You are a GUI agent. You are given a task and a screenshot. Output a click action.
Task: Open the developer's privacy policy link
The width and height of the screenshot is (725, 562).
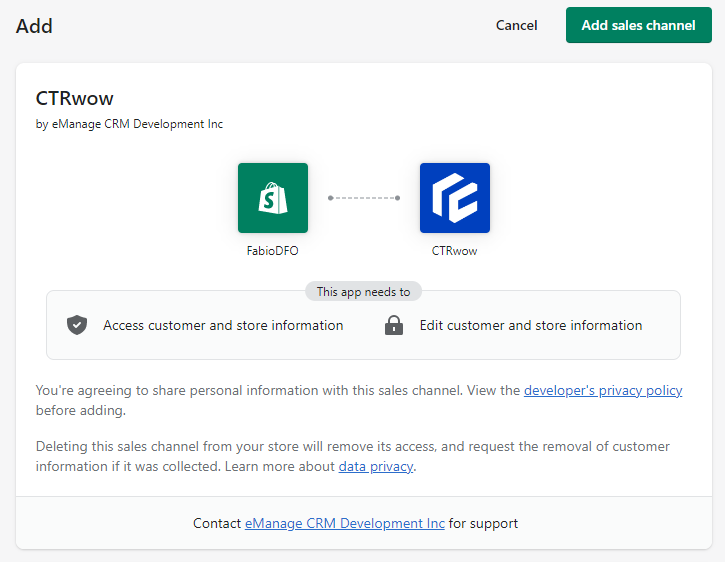point(603,390)
